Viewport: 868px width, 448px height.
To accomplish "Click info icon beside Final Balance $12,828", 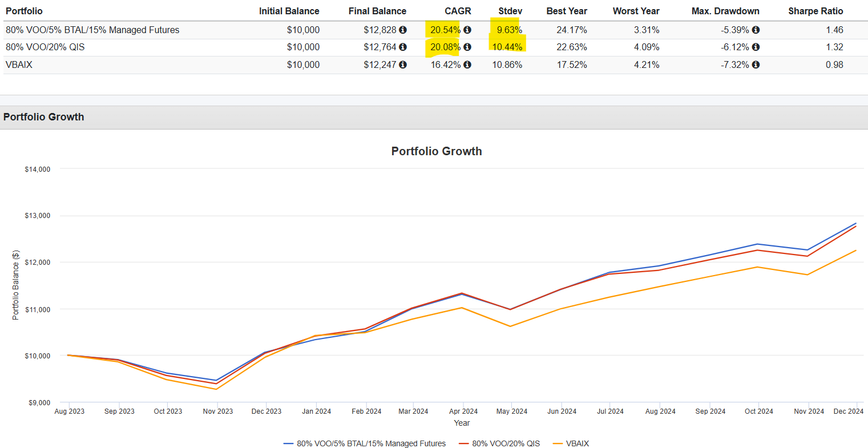I will (x=403, y=30).
